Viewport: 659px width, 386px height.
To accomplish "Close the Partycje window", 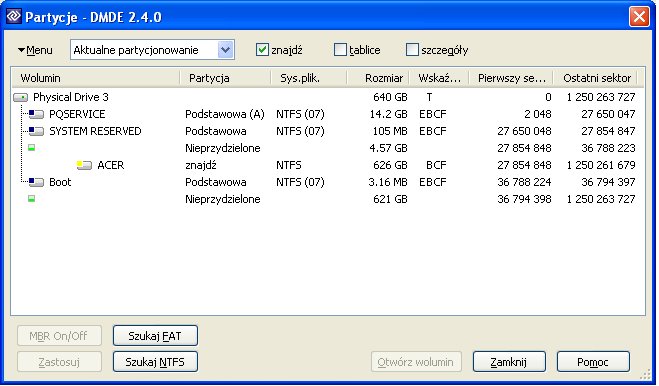I will pyautogui.click(x=639, y=17).
